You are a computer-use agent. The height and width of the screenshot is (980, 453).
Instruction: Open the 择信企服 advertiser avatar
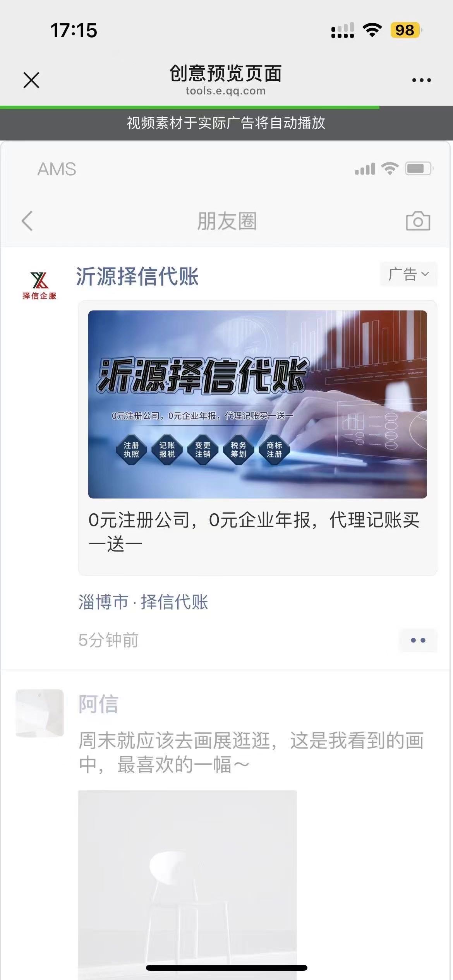[39, 285]
